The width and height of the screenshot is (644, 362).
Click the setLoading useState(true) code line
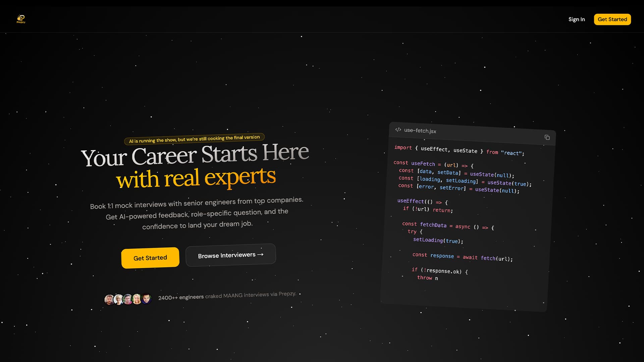[465, 181]
